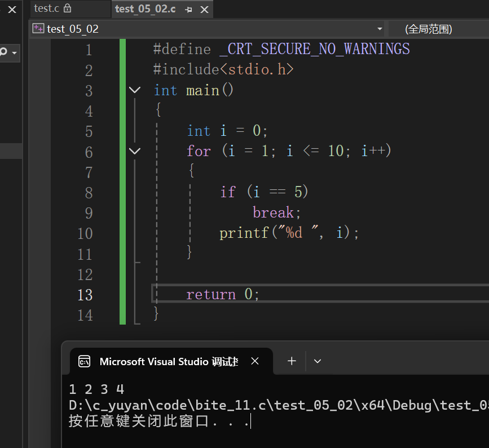
Task: Click the printf call on line 10
Action: pos(289,233)
